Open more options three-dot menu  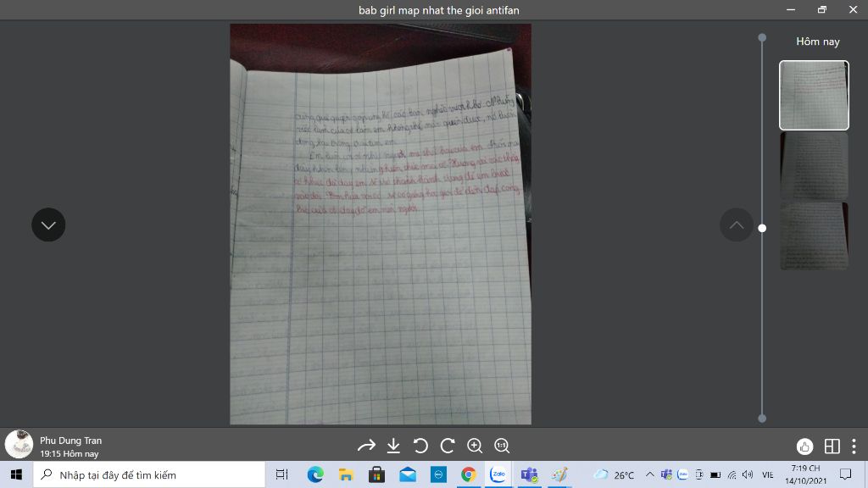pos(854,446)
